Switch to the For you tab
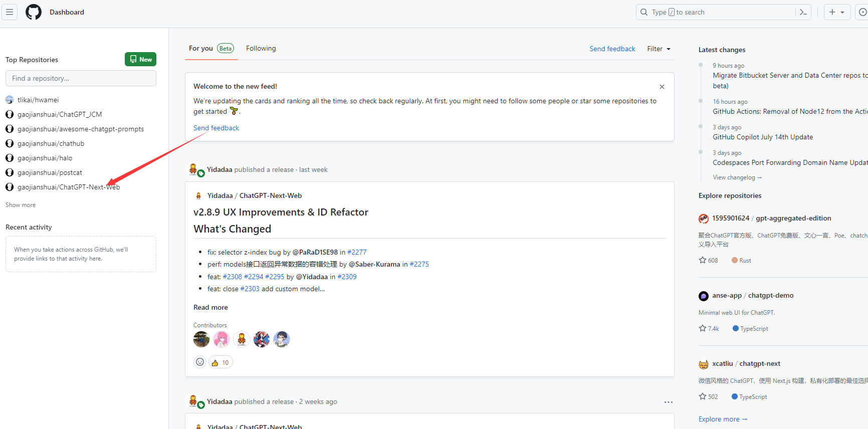 coord(211,49)
